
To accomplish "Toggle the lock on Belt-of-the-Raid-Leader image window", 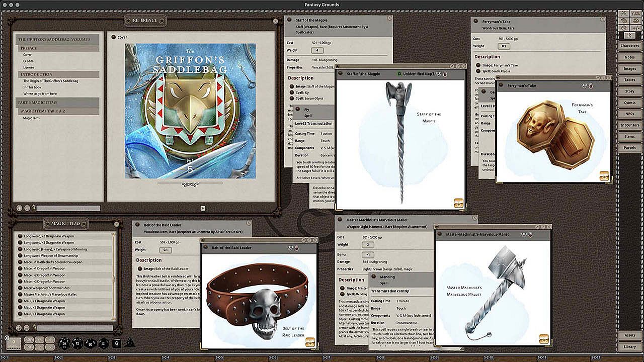I will pyautogui.click(x=296, y=248).
